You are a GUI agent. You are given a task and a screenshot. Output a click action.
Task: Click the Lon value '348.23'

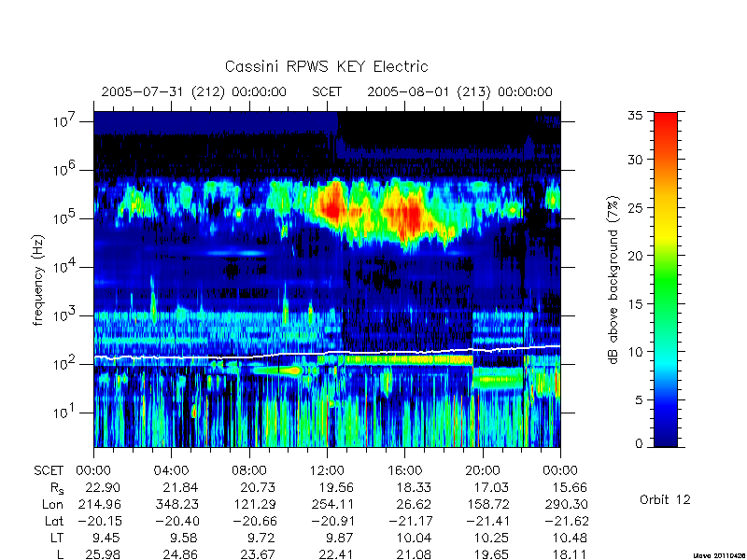click(176, 504)
